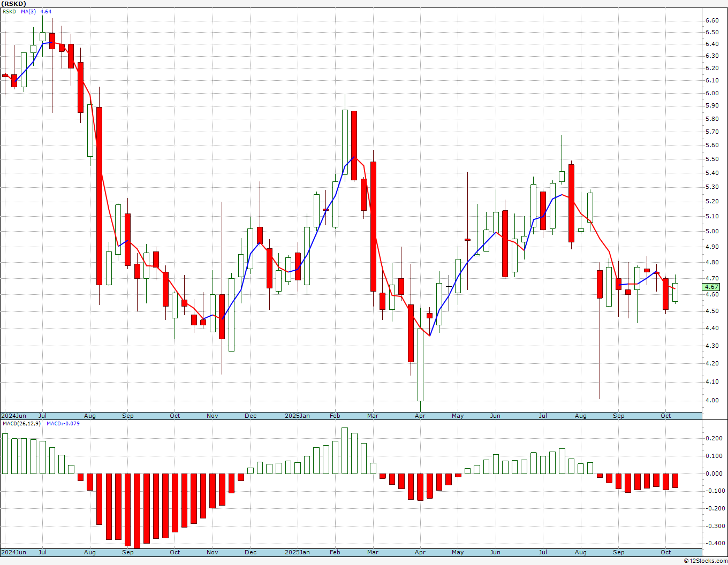The image size is (728, 565).
Task: Click the MA value 4.64
Action: (46, 11)
